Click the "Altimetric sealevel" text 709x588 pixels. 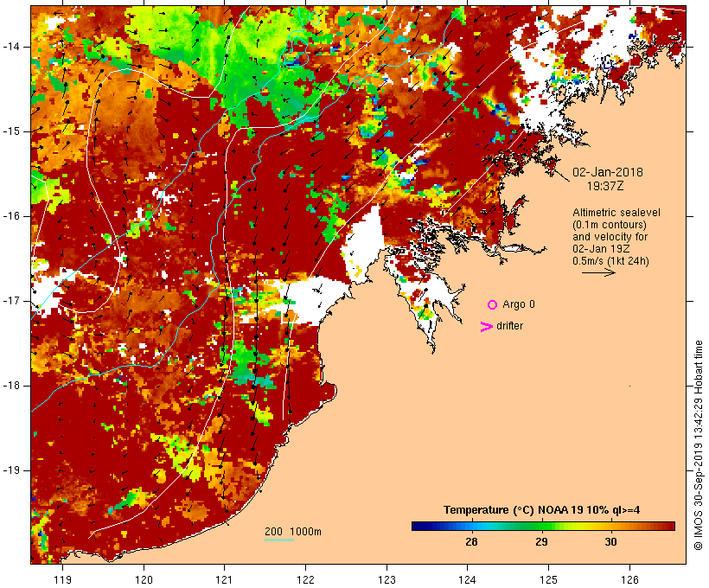616,213
